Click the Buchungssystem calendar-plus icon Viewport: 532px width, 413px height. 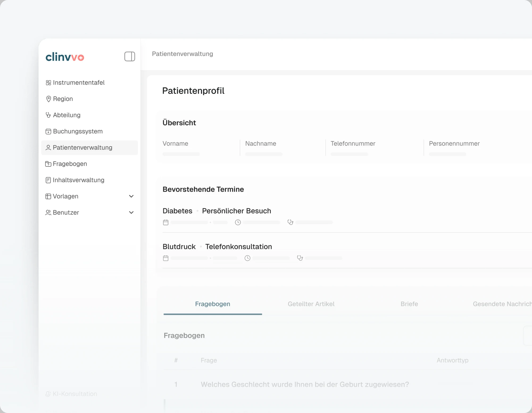click(48, 131)
